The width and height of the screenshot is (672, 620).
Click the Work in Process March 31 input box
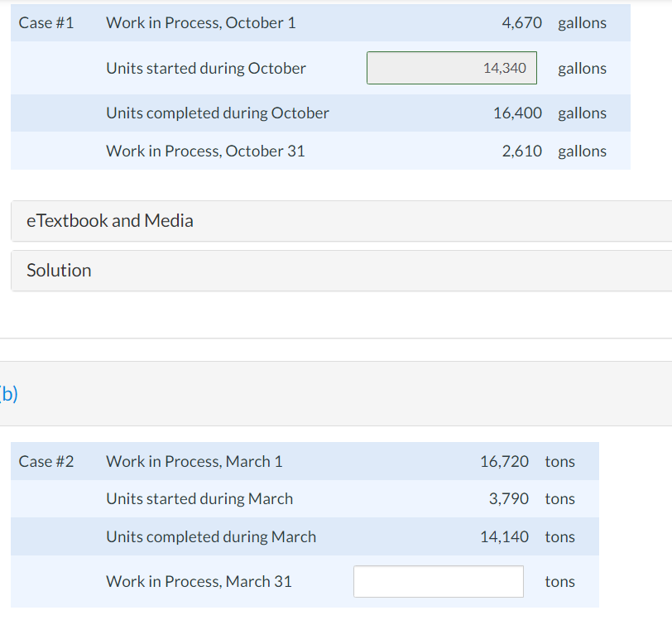(x=438, y=581)
